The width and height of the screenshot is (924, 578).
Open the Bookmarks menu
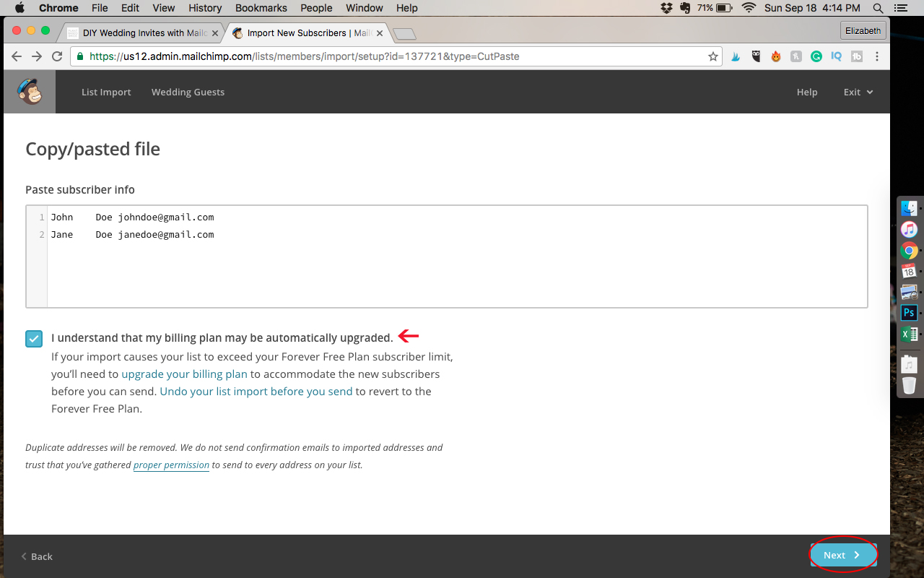click(261, 8)
